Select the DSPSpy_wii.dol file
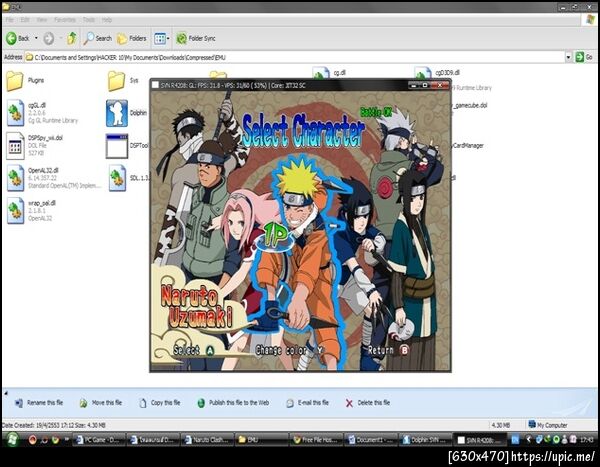600x467 pixels. click(34, 145)
